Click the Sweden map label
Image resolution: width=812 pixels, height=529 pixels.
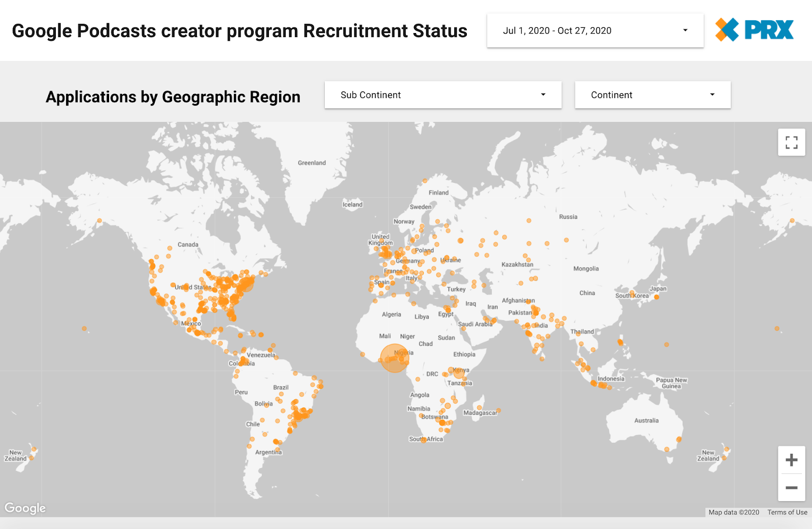tap(421, 207)
